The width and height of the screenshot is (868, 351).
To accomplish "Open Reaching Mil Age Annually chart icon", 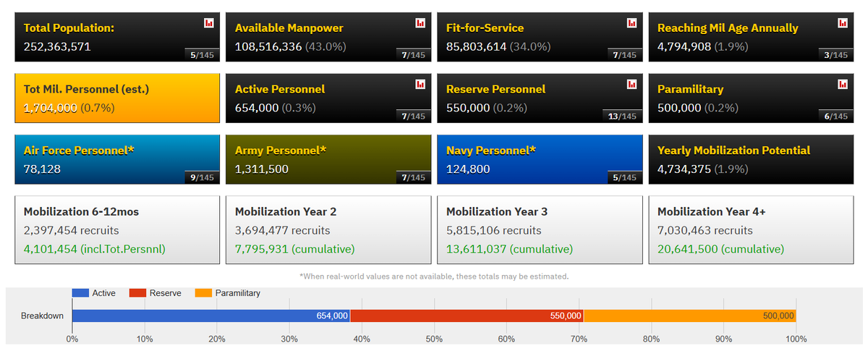I will click(842, 23).
